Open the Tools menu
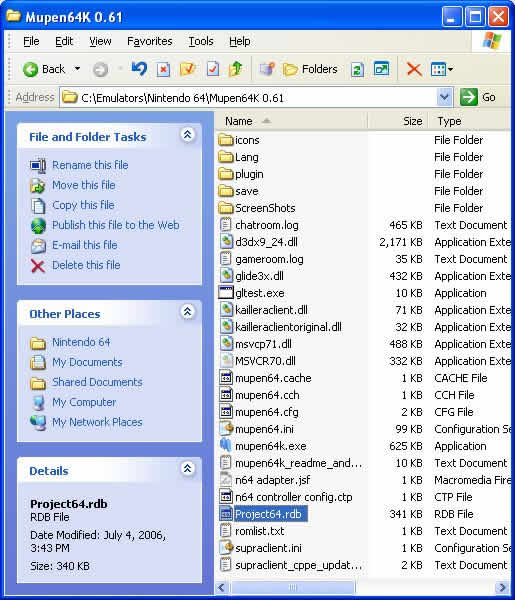The image size is (515, 600). (201, 41)
